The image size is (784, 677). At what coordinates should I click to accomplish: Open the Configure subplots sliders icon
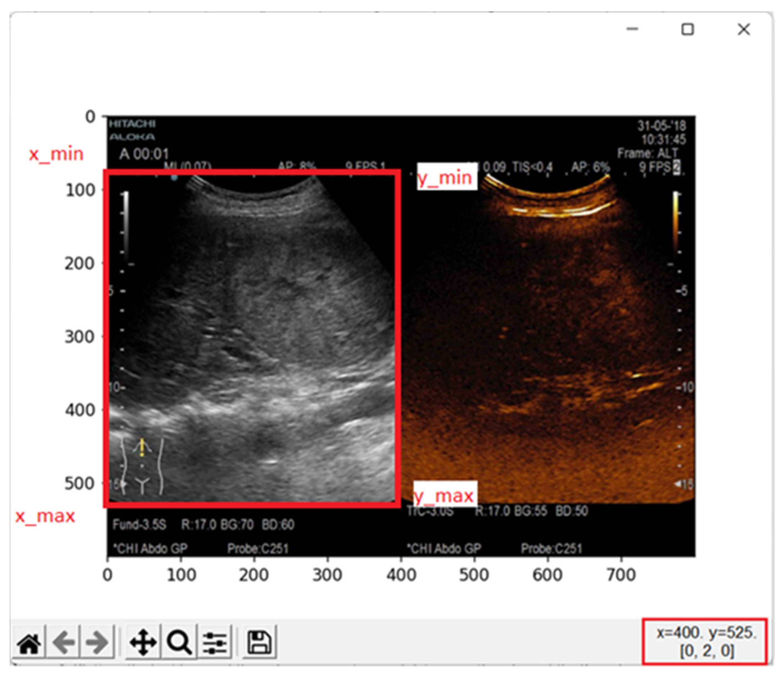pyautogui.click(x=215, y=643)
